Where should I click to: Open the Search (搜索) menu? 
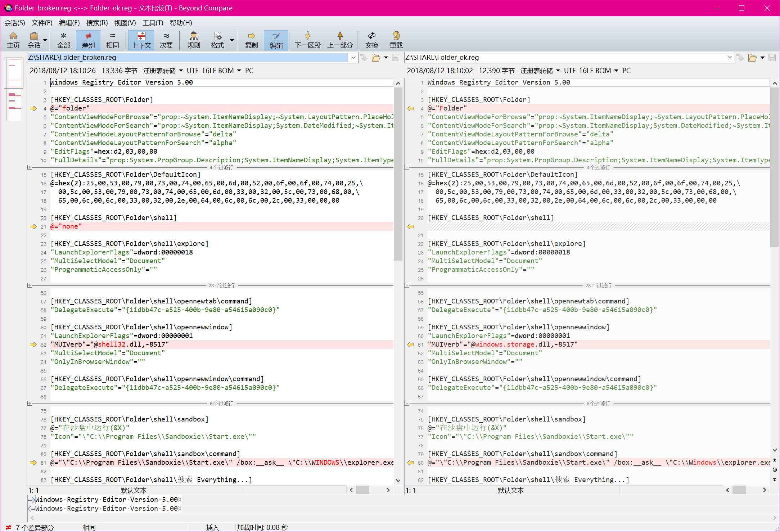97,23
